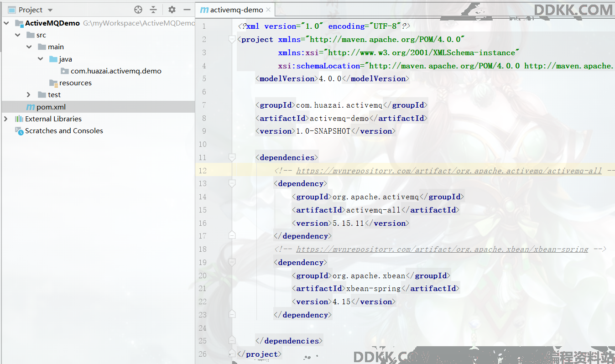The height and width of the screenshot is (364, 615).
Task: Select the java source folder icon
Action: [53, 59]
